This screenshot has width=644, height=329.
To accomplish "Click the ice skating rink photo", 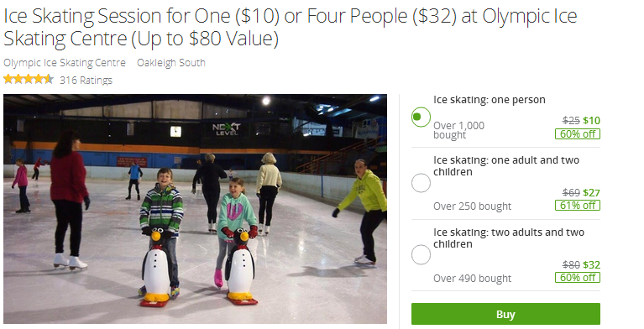I will click(195, 209).
